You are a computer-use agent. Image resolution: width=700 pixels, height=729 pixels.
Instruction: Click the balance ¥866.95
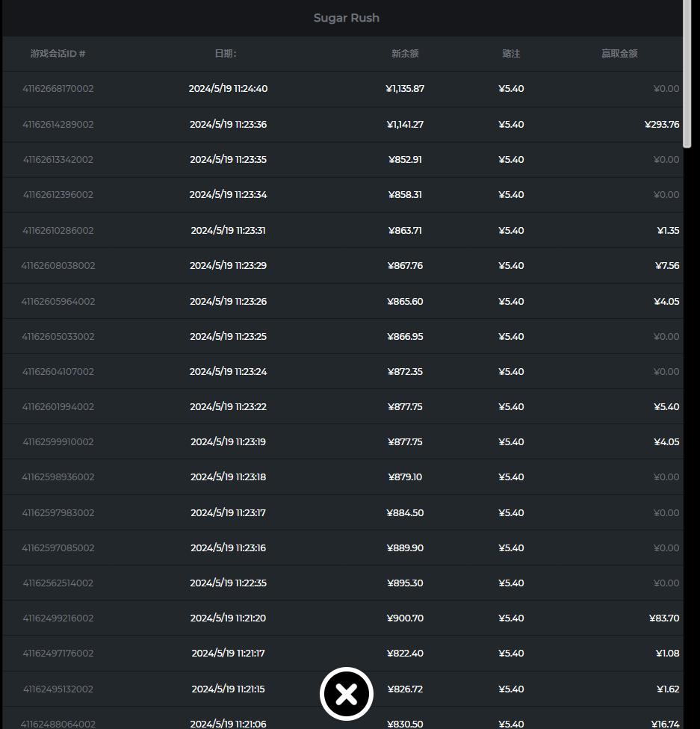coord(405,336)
